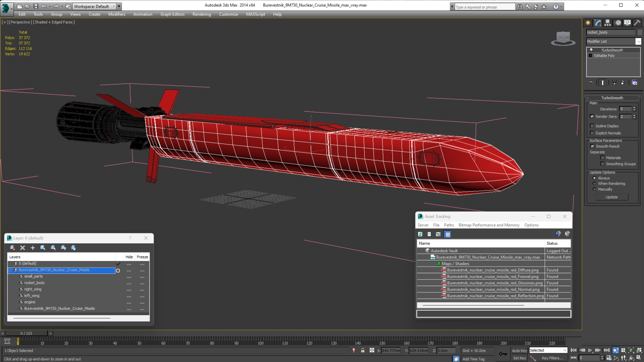Expand Editable Poly in modifier stack

tap(590, 55)
